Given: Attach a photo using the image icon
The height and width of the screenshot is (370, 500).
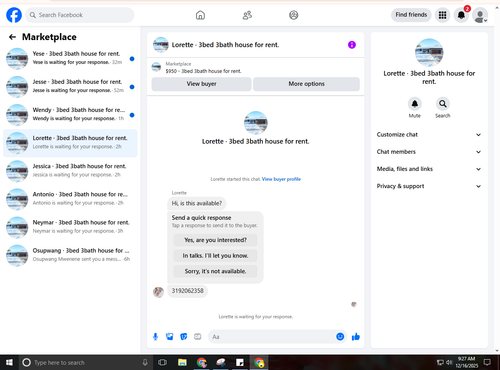Looking at the screenshot, I should tap(170, 337).
